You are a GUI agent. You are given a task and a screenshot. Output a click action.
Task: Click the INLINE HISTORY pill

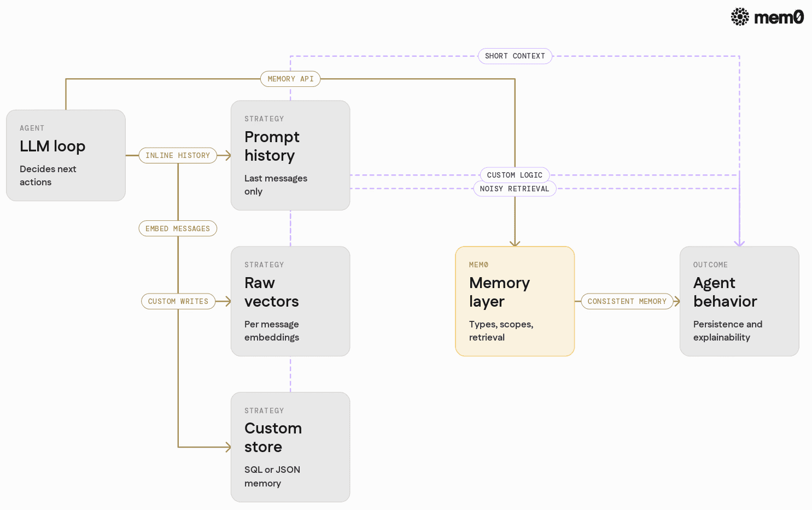coord(178,156)
